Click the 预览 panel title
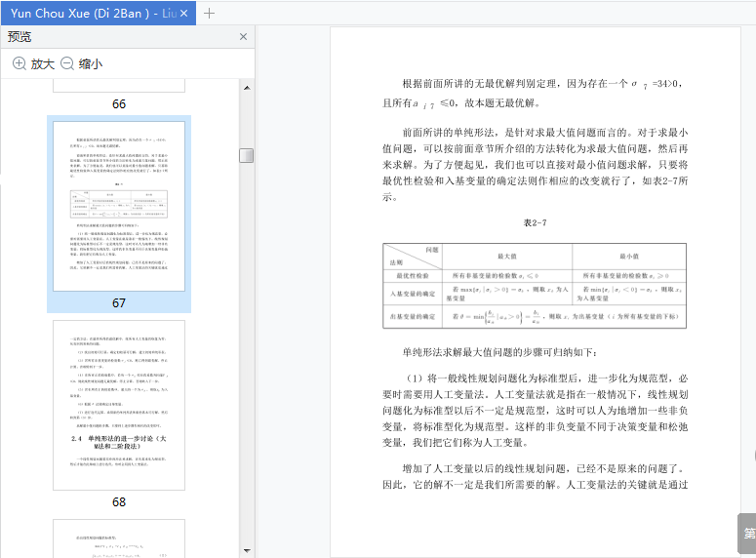The height and width of the screenshot is (558, 756). [20, 37]
